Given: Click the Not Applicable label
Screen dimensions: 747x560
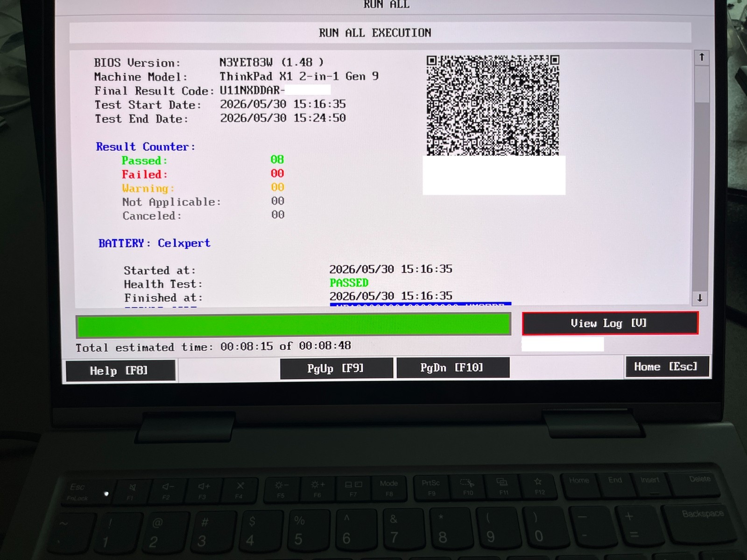Looking at the screenshot, I should pyautogui.click(x=171, y=202).
